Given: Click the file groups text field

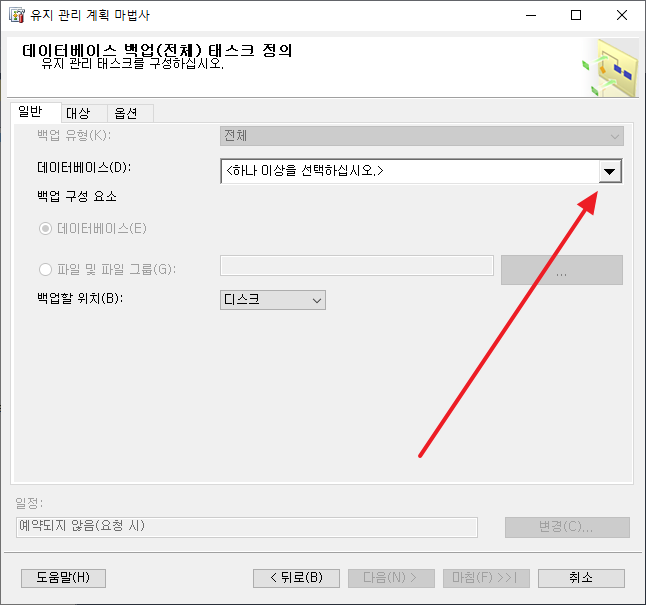Looking at the screenshot, I should click(x=357, y=265).
